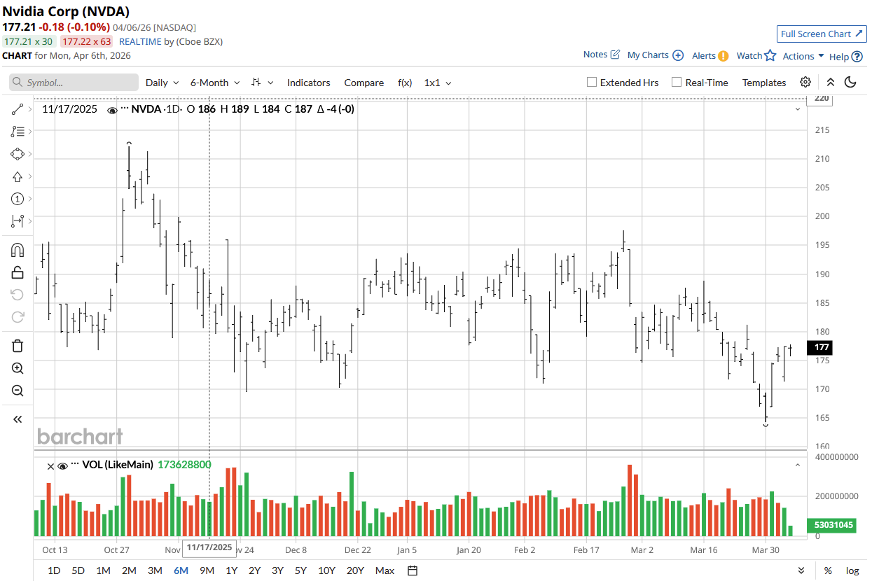
Task: Collapse the price pane chevron
Action: 798,109
